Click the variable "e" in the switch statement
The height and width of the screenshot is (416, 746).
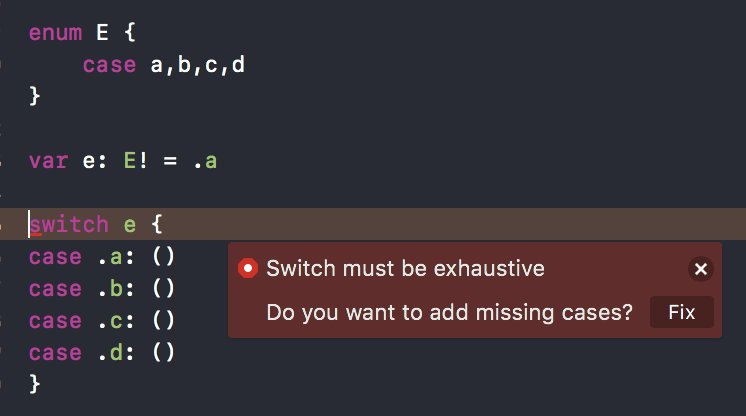point(130,225)
